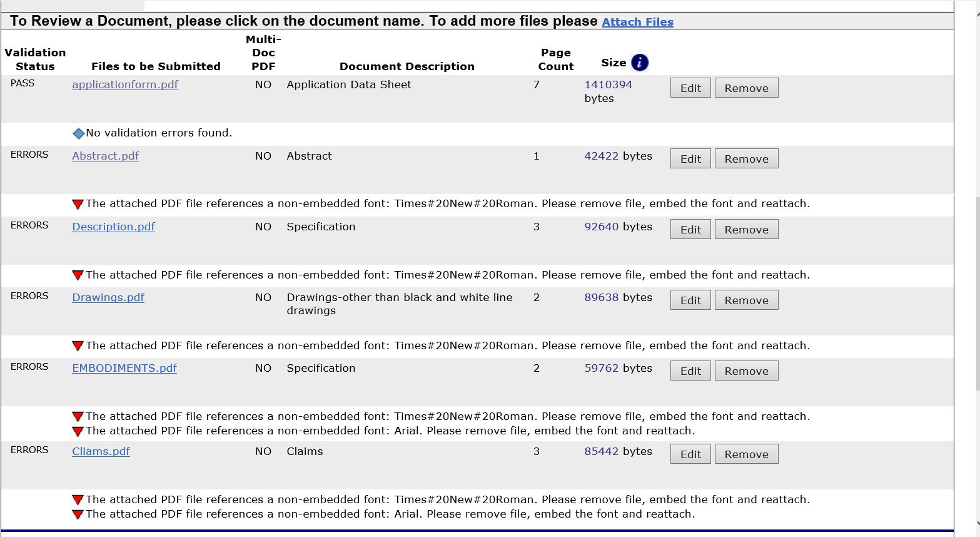The image size is (980, 537).
Task: Edit the EMBODIMENTS.pdf entry
Action: pyautogui.click(x=690, y=371)
